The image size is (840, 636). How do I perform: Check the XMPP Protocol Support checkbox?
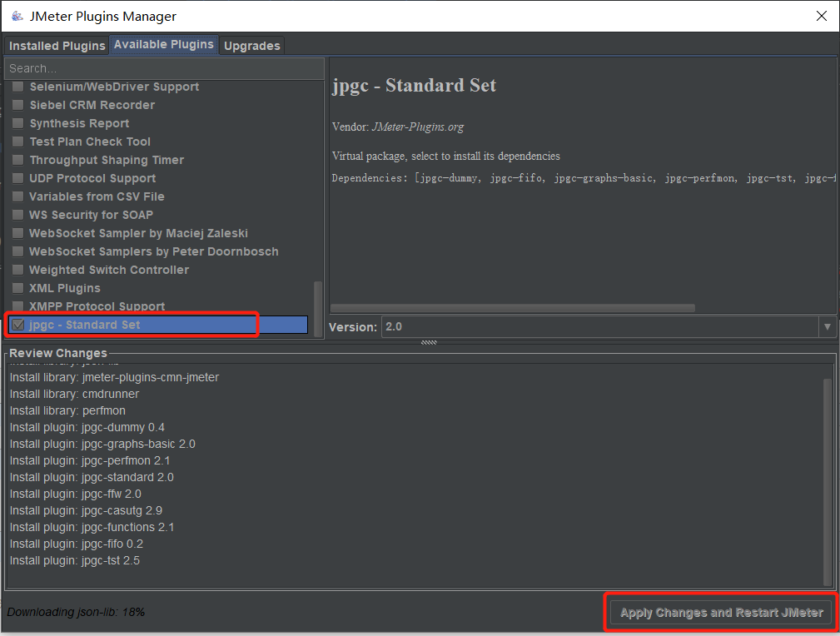pos(17,306)
